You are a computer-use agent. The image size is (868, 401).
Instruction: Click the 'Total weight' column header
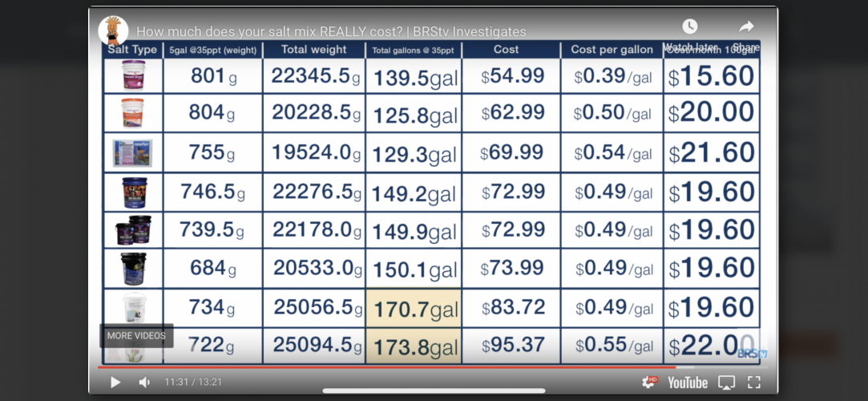click(x=314, y=49)
